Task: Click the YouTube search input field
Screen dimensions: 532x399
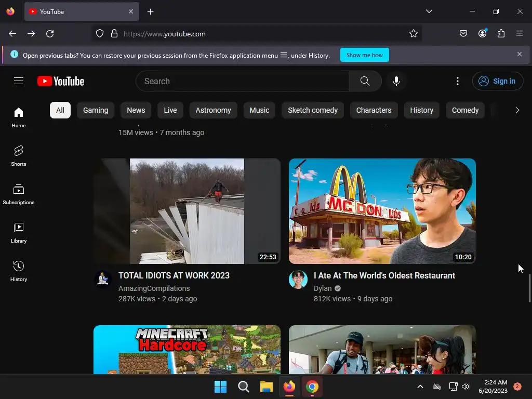Action: click(x=243, y=81)
